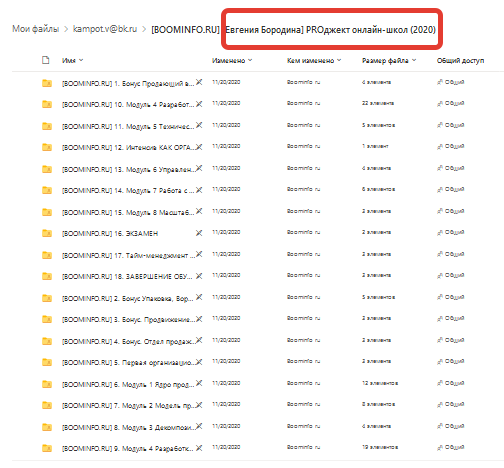The width and height of the screenshot is (504, 468).
Task: Click the sync-pending X icon beside 16. ЭКЗАМЕН
Action: pos(199,232)
